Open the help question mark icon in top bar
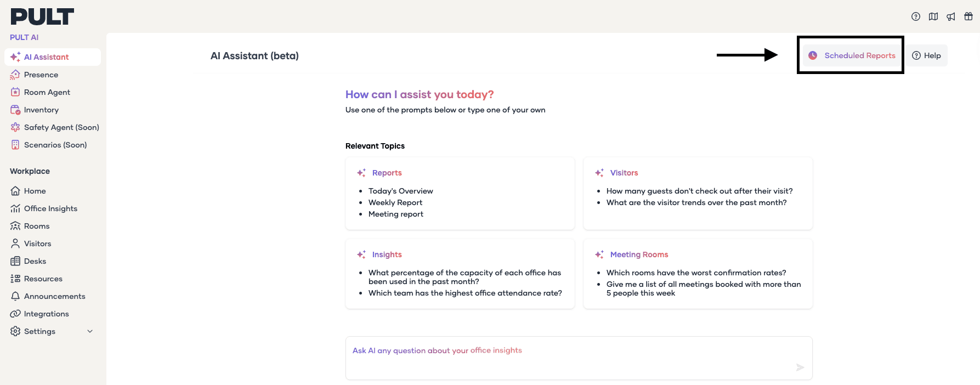 [x=916, y=16]
